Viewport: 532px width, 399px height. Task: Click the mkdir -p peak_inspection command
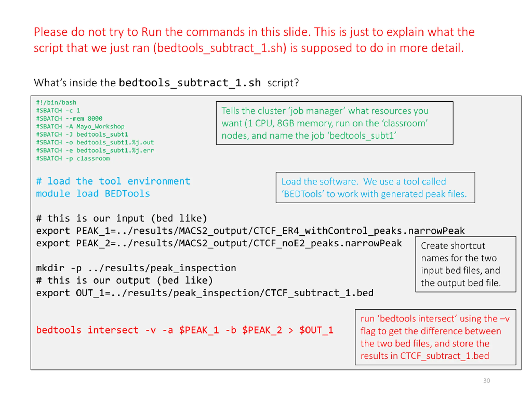136,268
